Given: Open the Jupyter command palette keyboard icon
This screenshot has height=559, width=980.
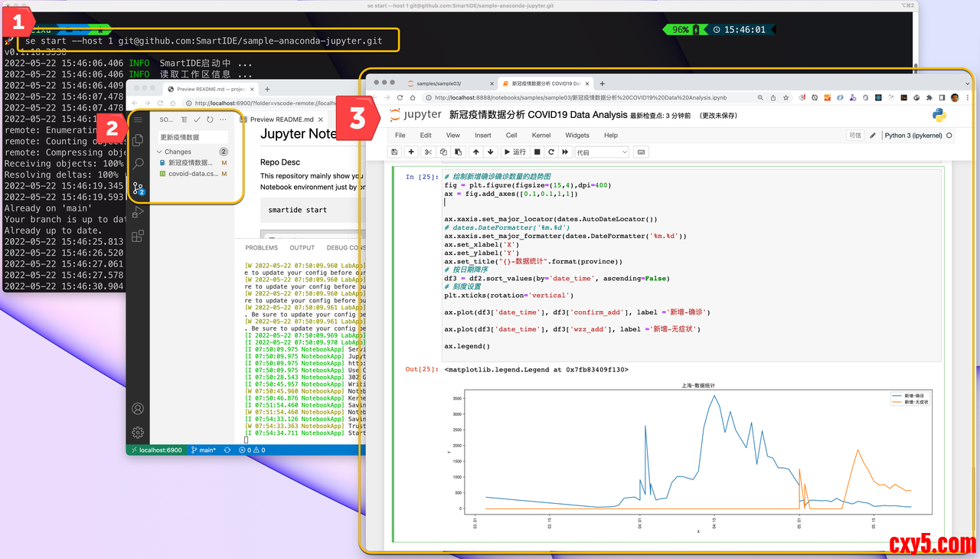Looking at the screenshot, I should (x=641, y=152).
